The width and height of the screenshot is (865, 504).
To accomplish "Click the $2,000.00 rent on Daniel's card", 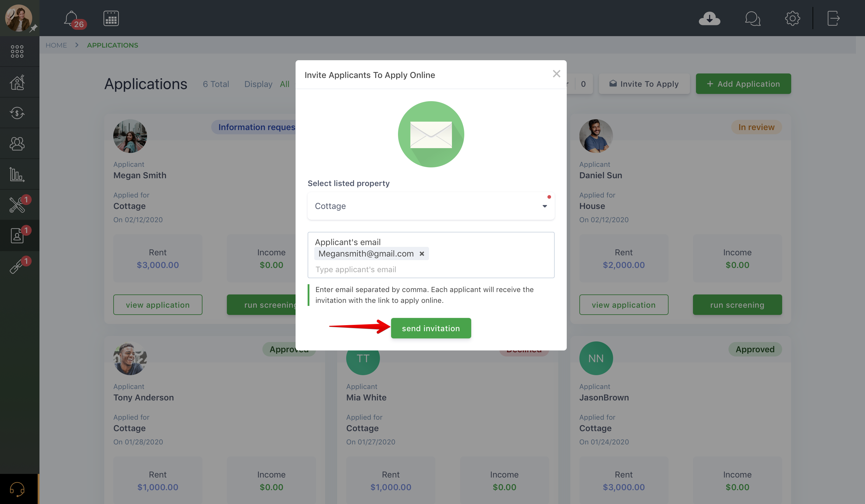I will pos(624,265).
